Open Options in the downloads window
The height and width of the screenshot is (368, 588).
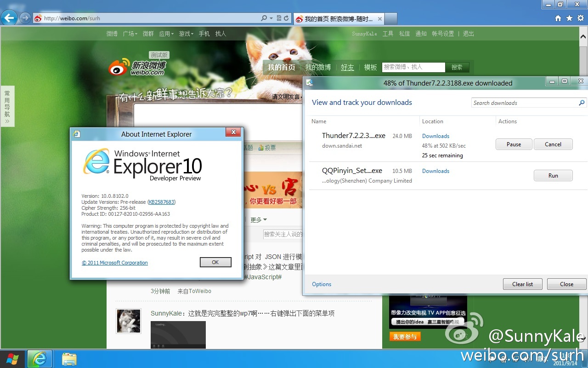click(322, 284)
